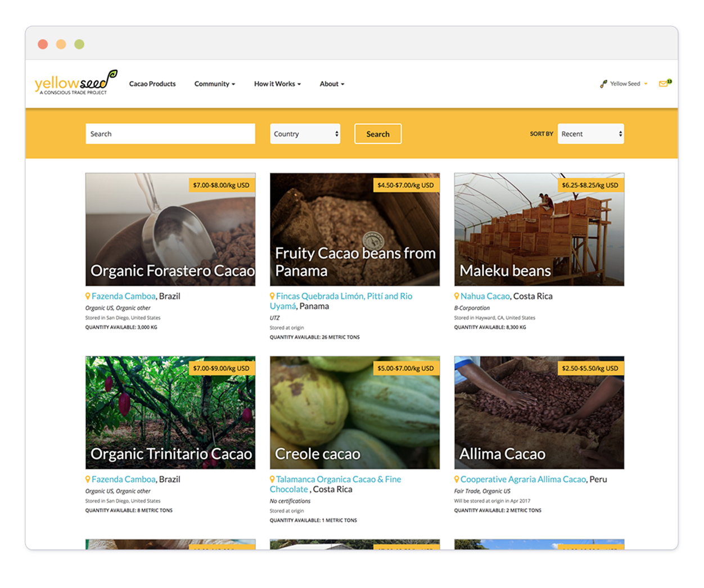Open the Nahua Cacao producer link
This screenshot has width=704, height=588.
tap(485, 296)
